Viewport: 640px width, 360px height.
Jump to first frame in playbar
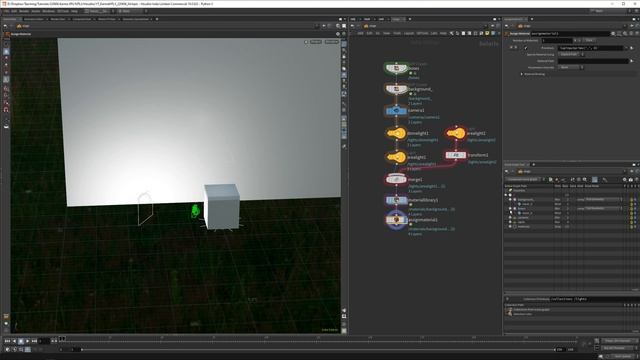click(x=7, y=340)
